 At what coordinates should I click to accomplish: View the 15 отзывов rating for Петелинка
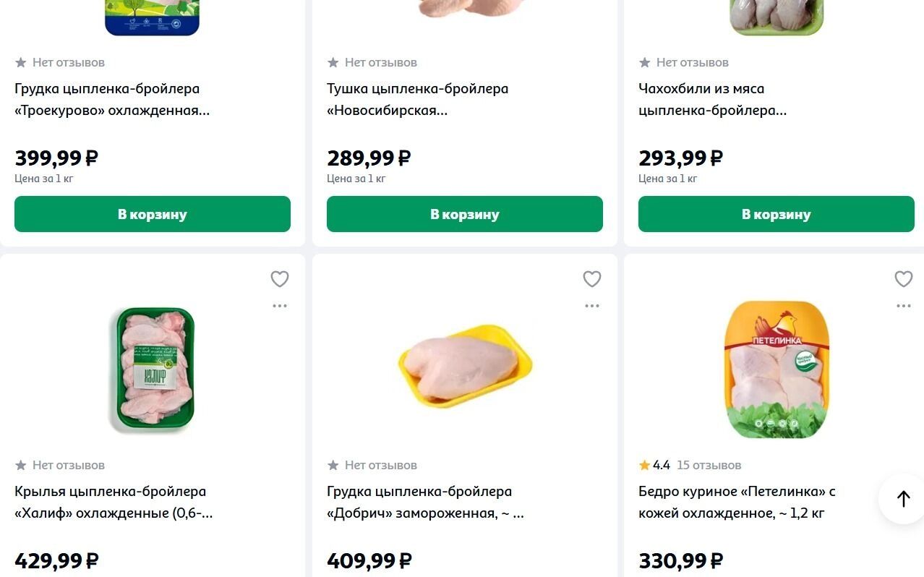tap(708, 465)
